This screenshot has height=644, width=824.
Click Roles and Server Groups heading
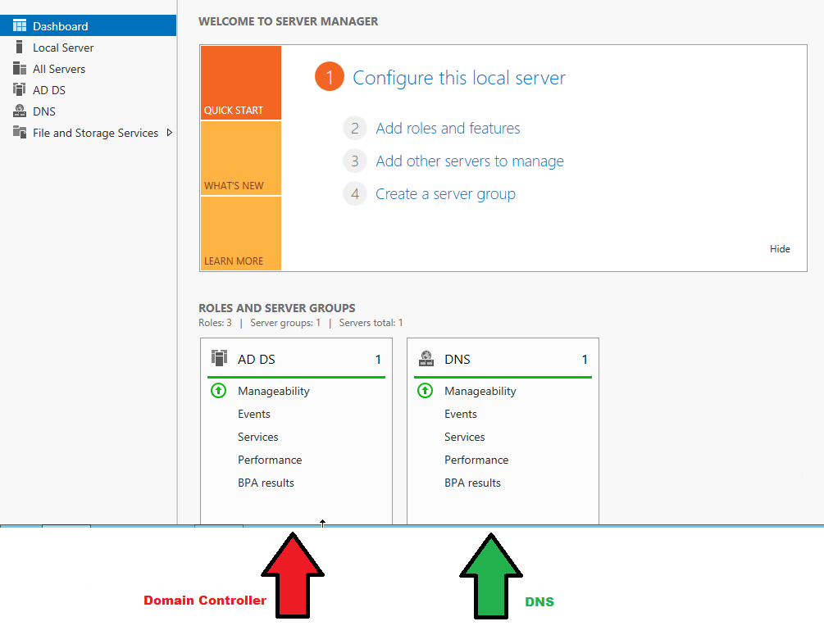277,308
